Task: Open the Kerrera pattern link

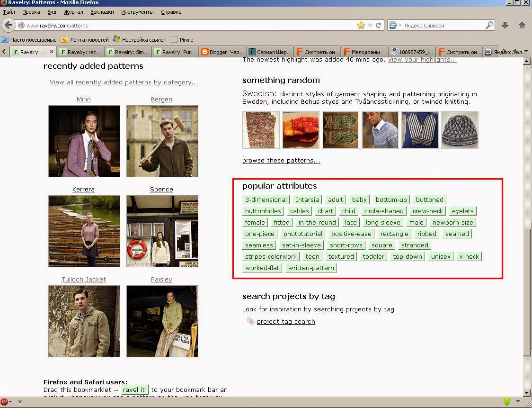Action: (83, 189)
